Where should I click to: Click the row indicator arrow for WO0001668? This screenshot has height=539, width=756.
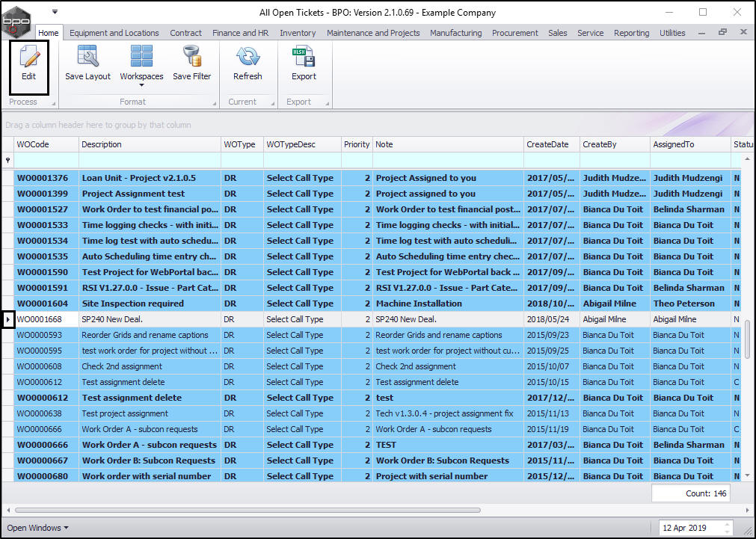(x=8, y=319)
